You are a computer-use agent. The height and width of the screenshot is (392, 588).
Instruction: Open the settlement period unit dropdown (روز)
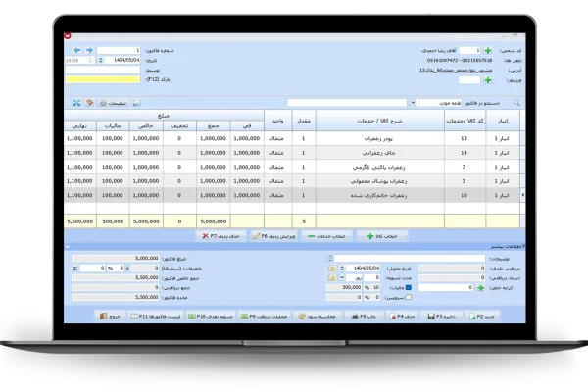point(342,277)
